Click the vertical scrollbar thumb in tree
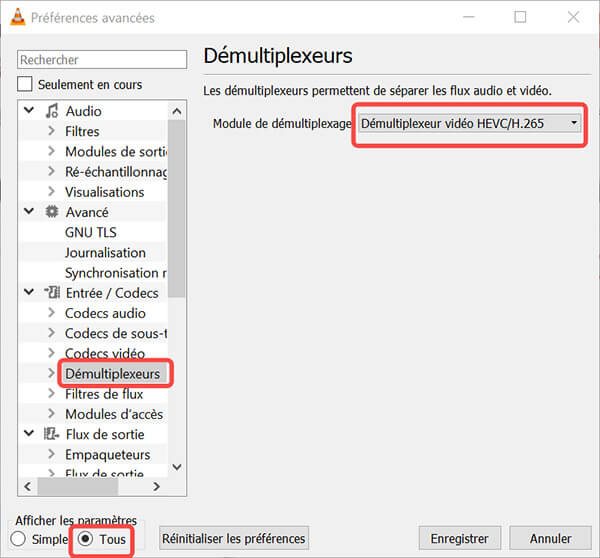This screenshot has width=600, height=558. point(176,209)
